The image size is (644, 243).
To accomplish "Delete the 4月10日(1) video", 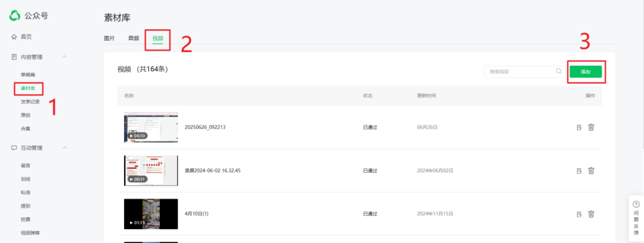I will coord(591,214).
